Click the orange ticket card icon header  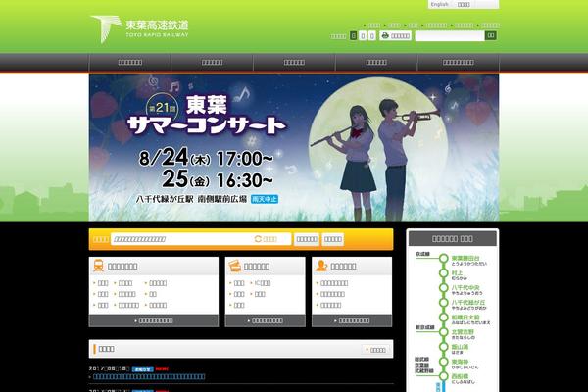point(266,266)
